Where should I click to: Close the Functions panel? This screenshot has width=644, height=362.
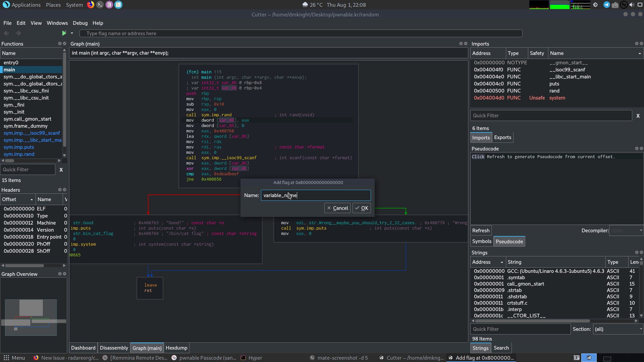click(64, 44)
